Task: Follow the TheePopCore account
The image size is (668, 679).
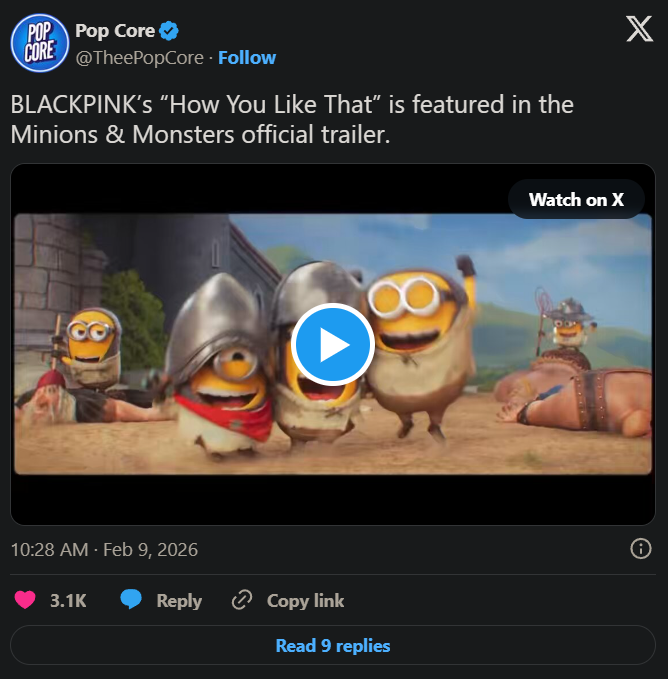Action: point(247,57)
